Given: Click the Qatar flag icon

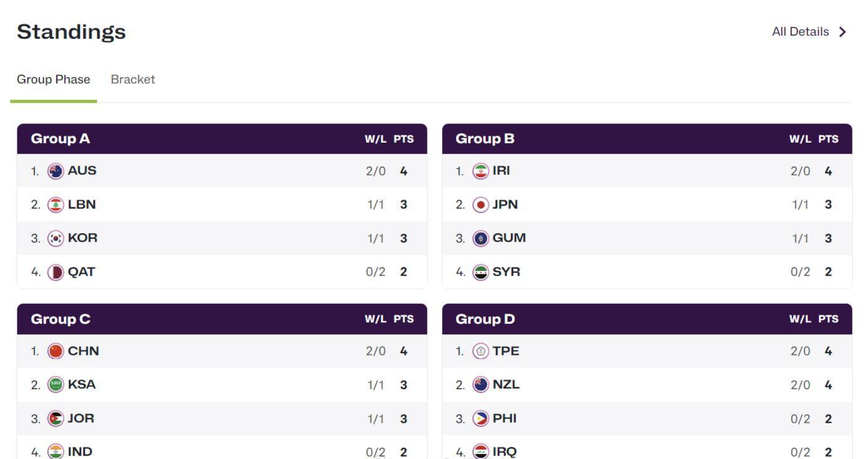Looking at the screenshot, I should coord(55,272).
